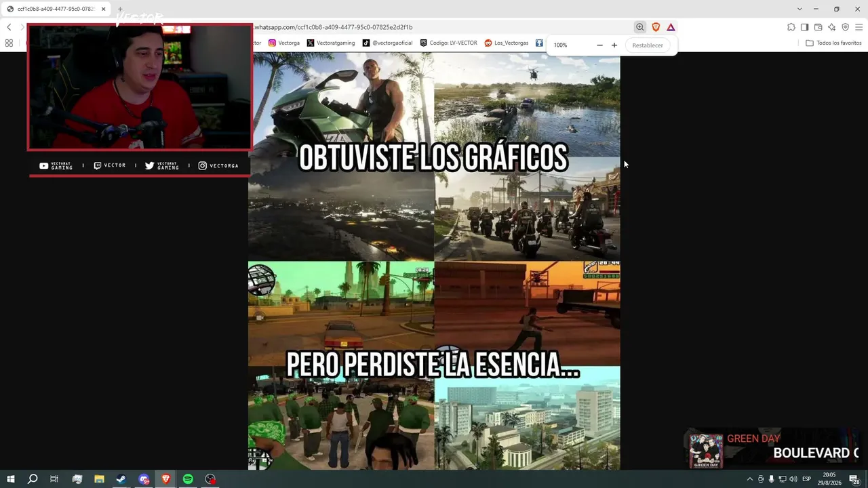This screenshot has width=868, height=488.
Task: Click the Brave VPN shield icon
Action: (x=845, y=27)
